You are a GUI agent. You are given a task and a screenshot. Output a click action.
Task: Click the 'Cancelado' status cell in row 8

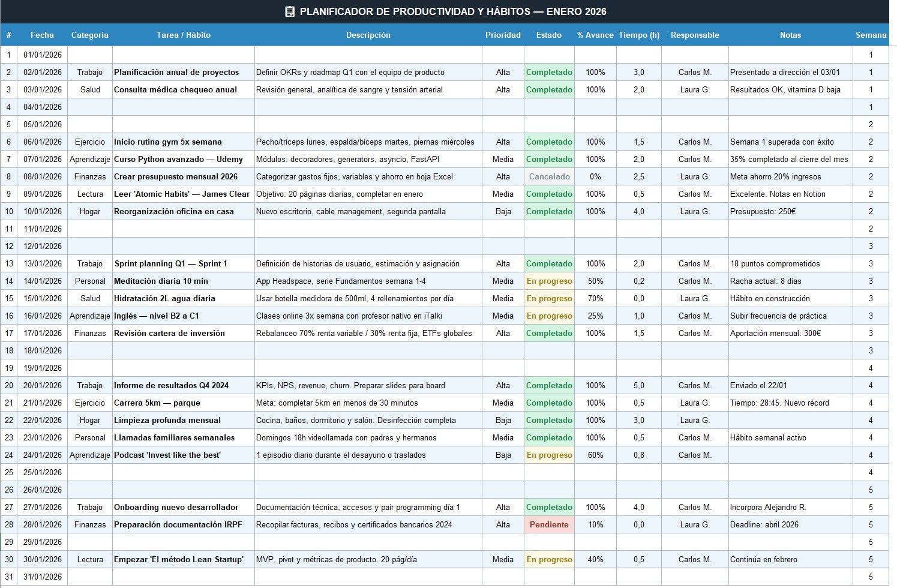(549, 176)
